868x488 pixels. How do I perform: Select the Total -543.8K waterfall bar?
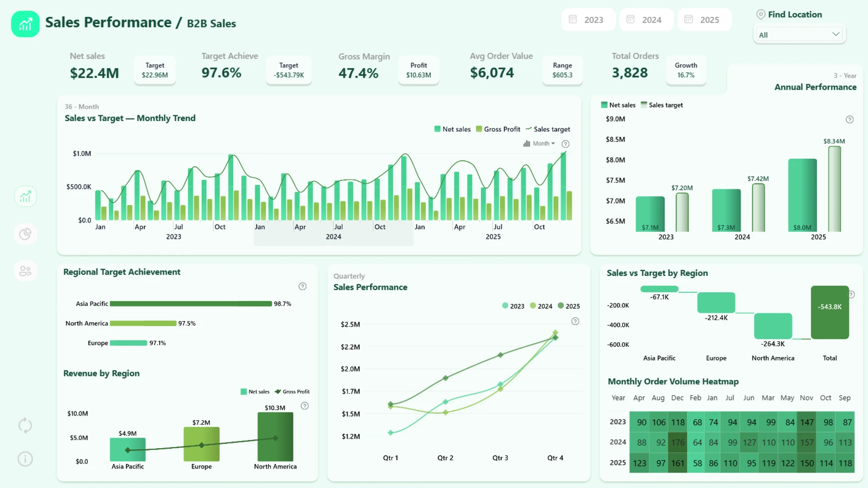pyautogui.click(x=830, y=312)
